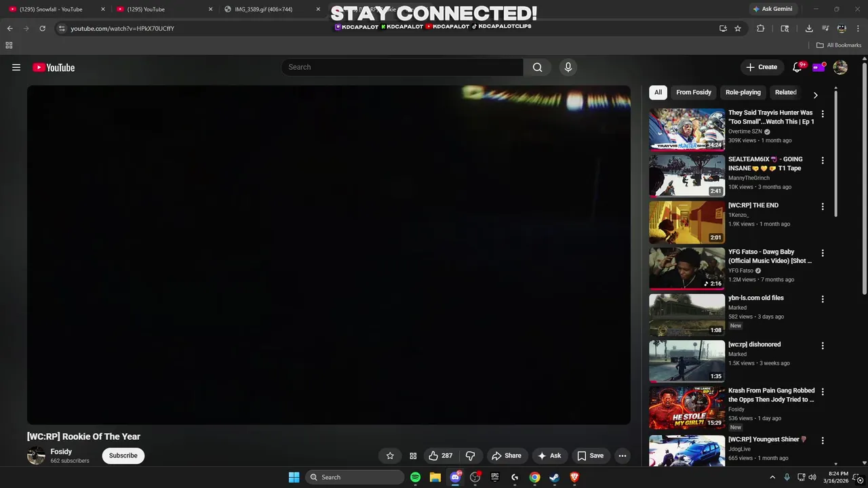
Task: Open more actions for YFG Fatso video
Action: (823, 253)
